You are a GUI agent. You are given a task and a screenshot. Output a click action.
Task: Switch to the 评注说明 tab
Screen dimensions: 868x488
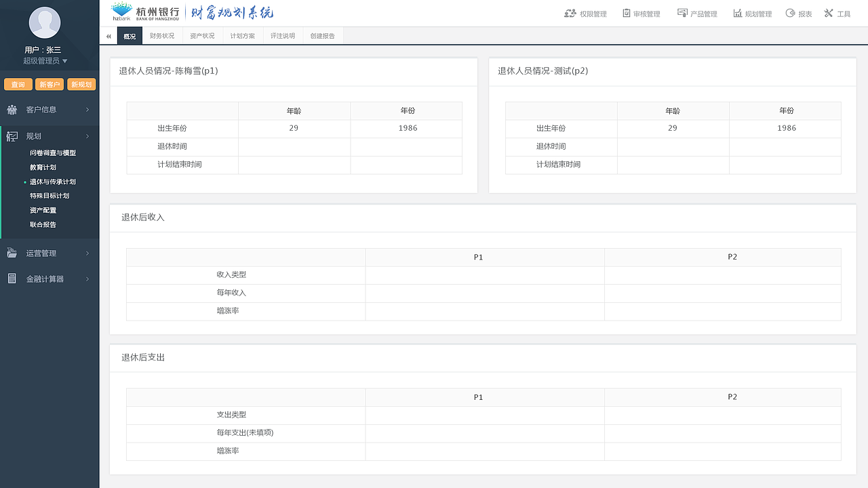283,36
